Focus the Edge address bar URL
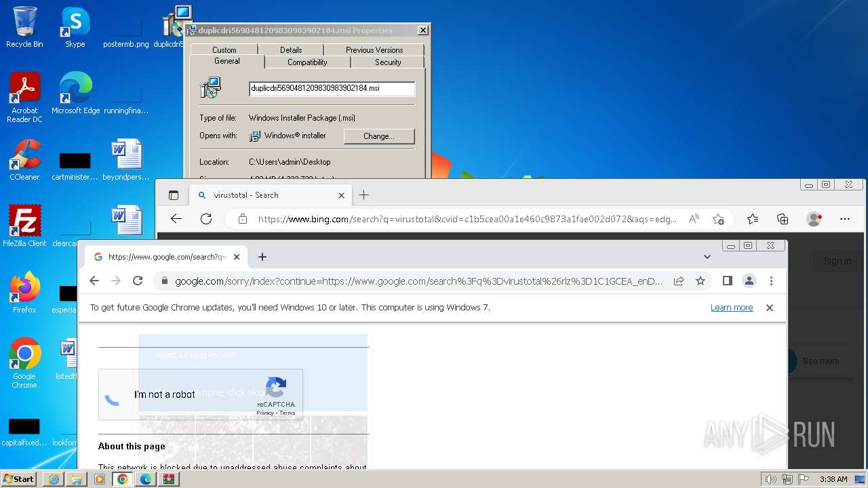 coord(467,219)
